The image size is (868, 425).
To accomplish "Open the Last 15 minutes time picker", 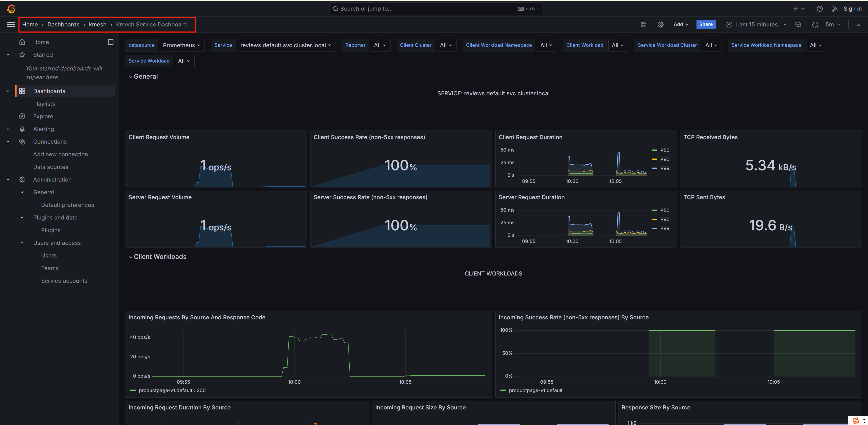I will pyautogui.click(x=756, y=25).
